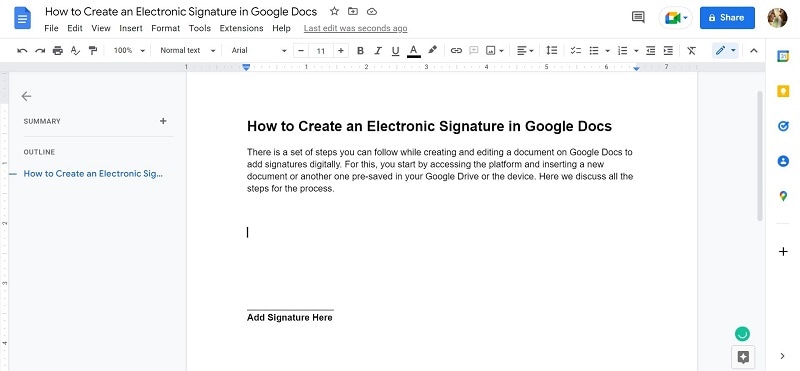800x371 pixels.
Task: Click the numbered list icon
Action: pyautogui.click(x=622, y=51)
